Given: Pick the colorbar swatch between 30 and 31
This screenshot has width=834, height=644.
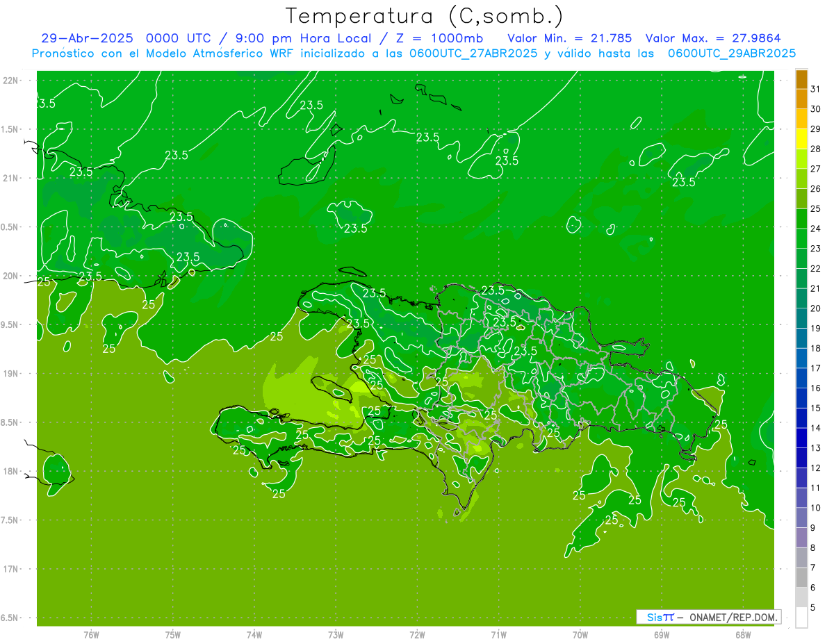Looking at the screenshot, I should 801,99.
